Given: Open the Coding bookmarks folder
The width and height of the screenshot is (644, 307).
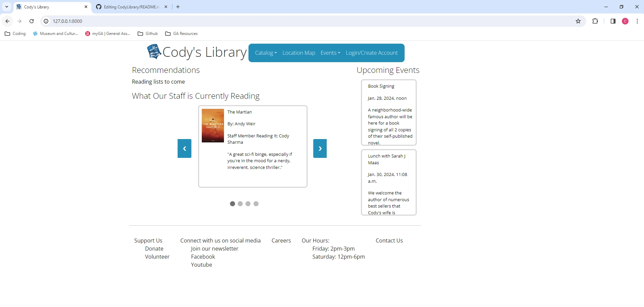Looking at the screenshot, I should point(15,34).
